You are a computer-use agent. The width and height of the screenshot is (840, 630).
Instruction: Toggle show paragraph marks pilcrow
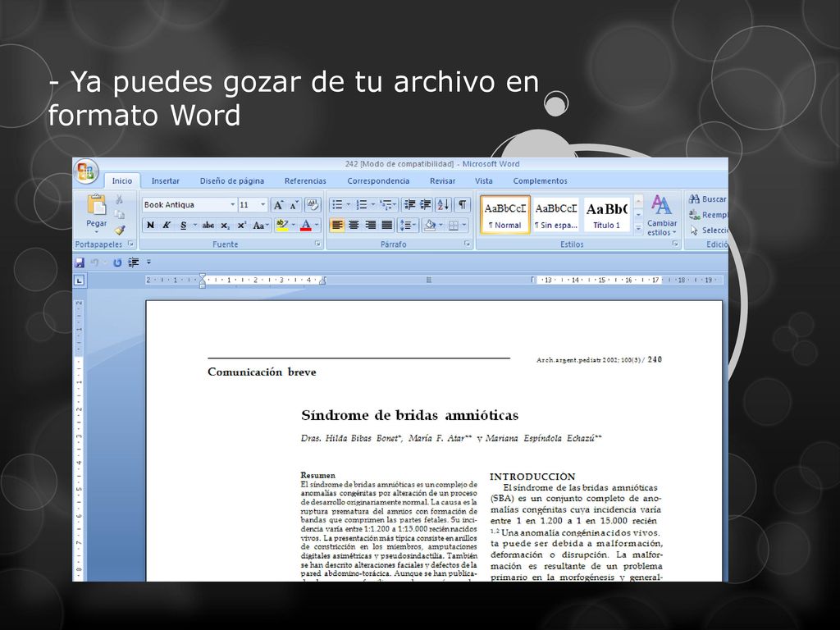coord(462,204)
